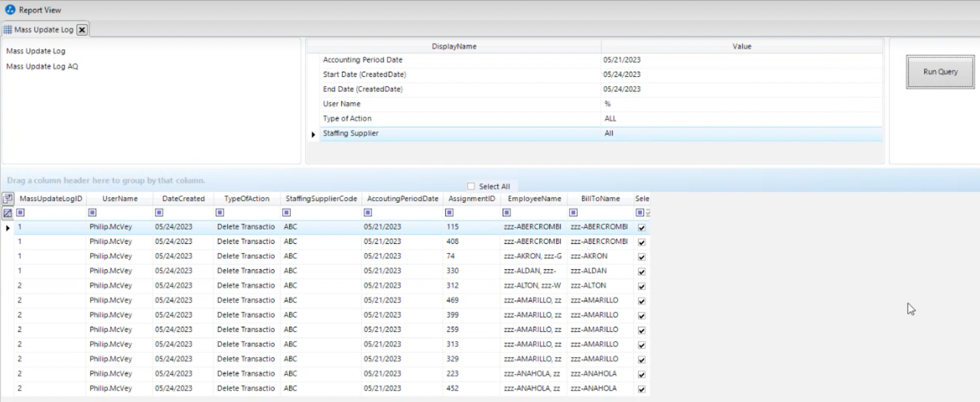Select the EmployeeName cell zzz-AKRON, zzz-G
This screenshot has height=402, width=980.
click(533, 256)
